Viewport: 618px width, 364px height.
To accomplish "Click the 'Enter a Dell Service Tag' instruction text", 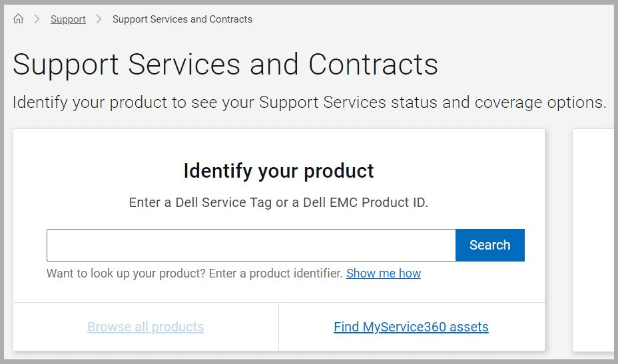I will [200, 202].
